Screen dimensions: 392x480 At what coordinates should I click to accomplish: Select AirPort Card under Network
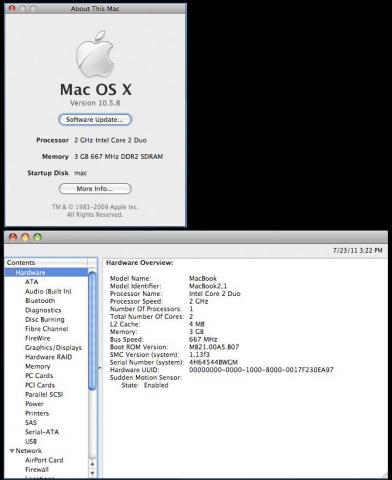click(44, 460)
